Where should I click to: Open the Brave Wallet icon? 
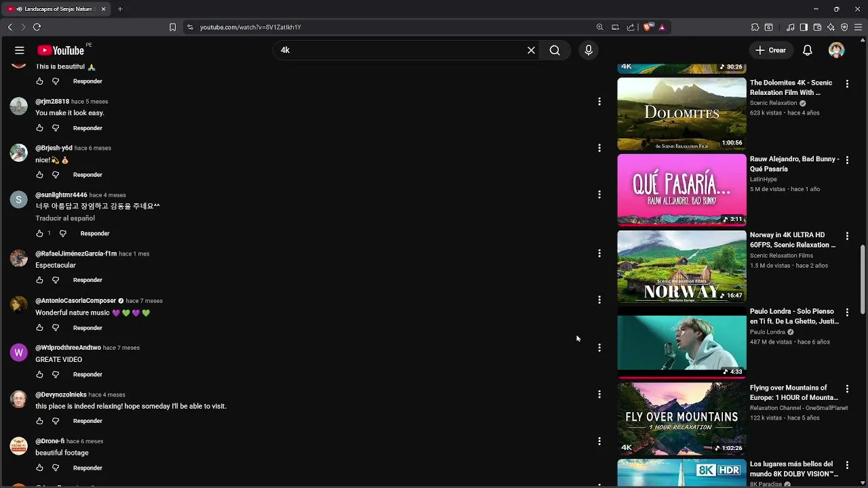[817, 27]
